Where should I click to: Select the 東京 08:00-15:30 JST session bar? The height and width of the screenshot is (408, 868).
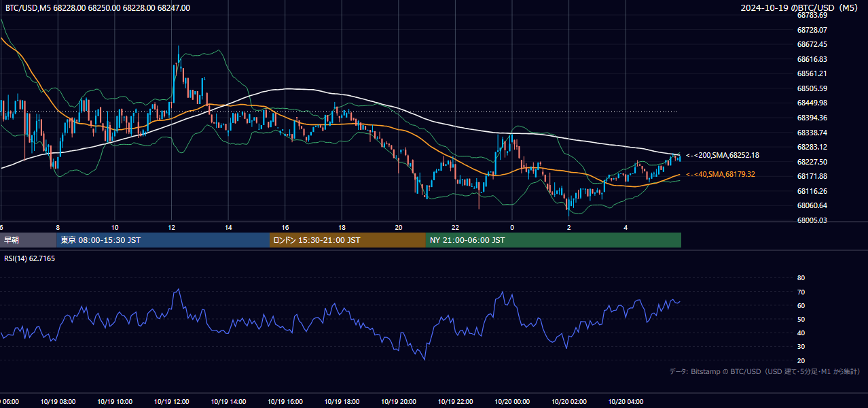pos(163,240)
